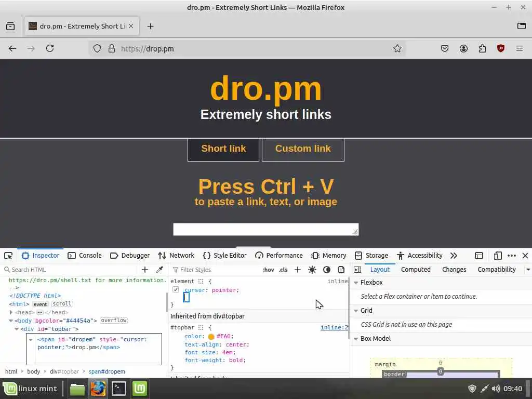The image size is (532, 399).
Task: Click the uBlock Origin toolbar icon
Action: coord(501,48)
